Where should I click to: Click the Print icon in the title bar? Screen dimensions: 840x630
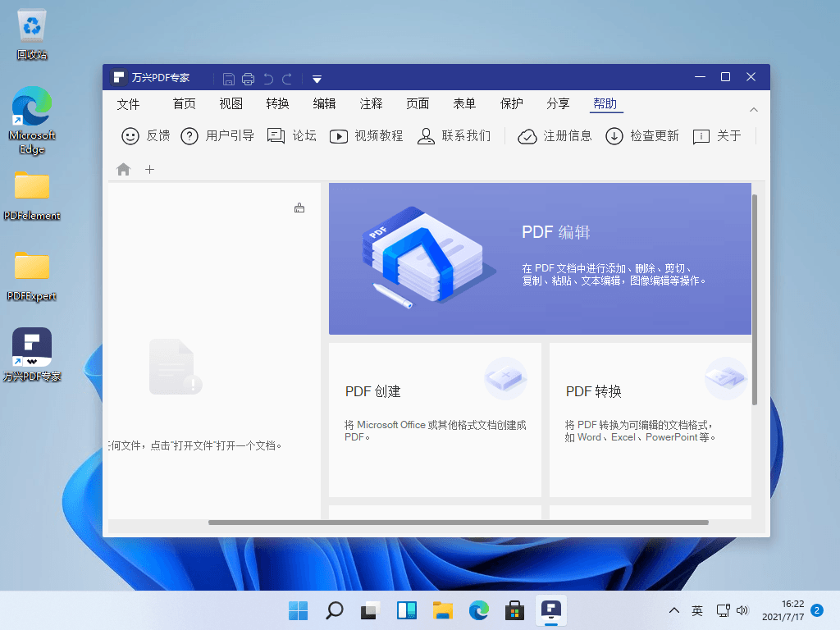click(x=248, y=80)
